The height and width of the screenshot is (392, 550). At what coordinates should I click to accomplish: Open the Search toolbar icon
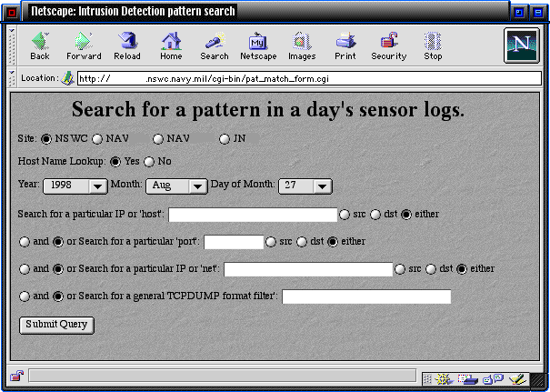click(x=215, y=44)
